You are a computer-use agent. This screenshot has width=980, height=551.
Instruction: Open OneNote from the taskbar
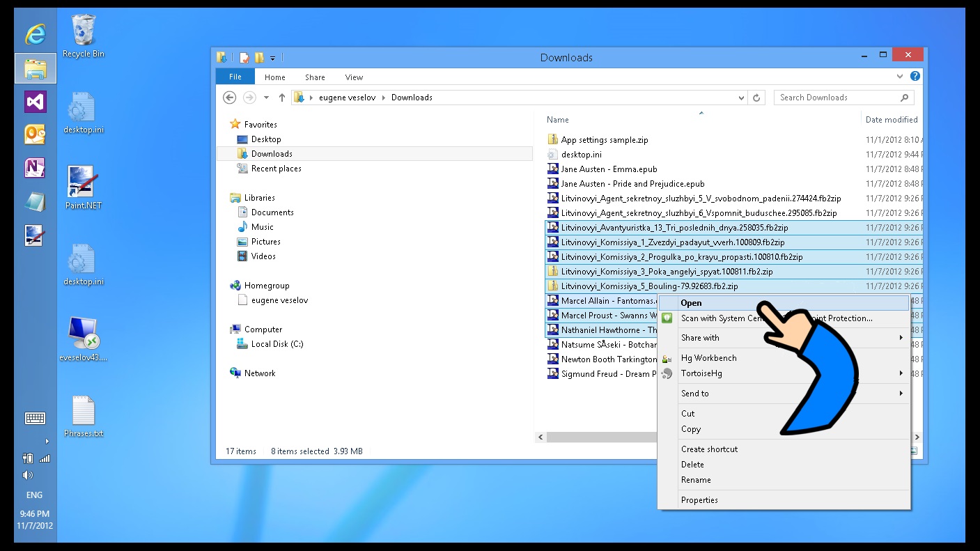35,168
